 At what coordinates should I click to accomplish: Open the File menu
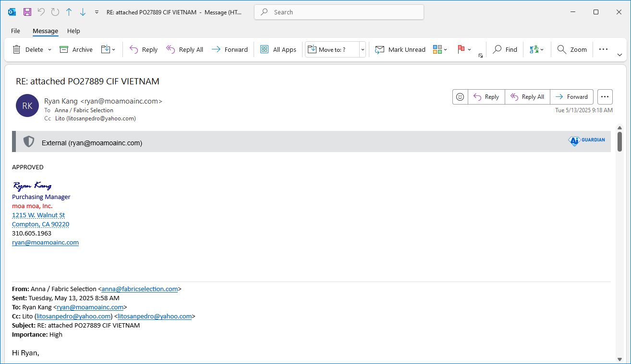15,31
